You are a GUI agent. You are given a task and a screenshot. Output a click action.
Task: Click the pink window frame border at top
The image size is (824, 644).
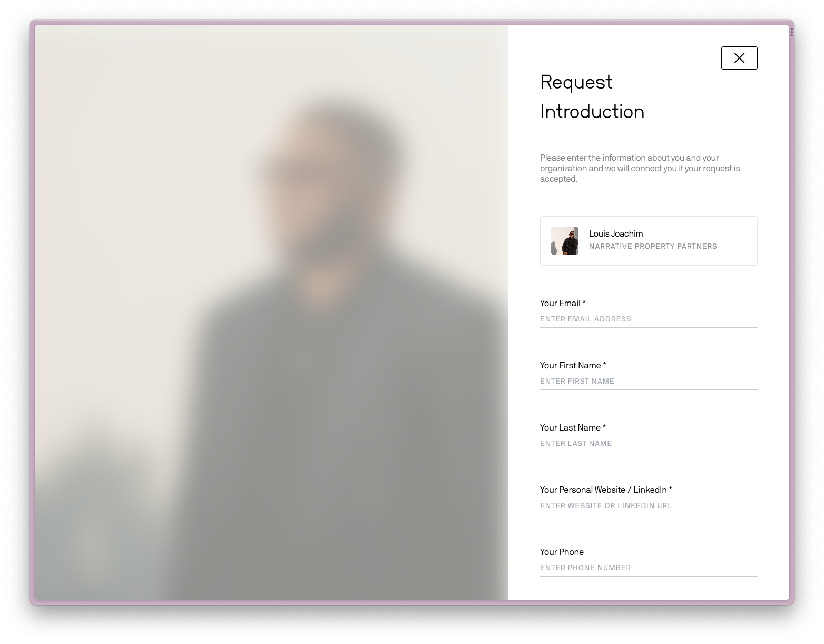click(411, 23)
